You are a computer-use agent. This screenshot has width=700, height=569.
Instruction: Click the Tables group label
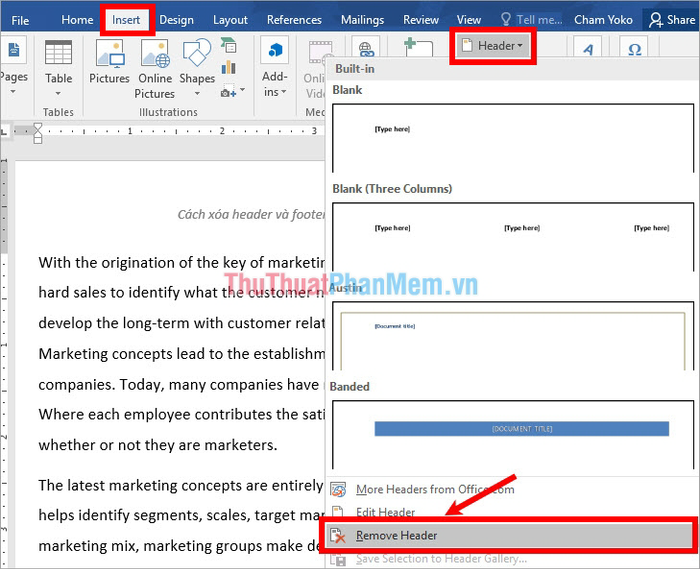pyautogui.click(x=58, y=112)
